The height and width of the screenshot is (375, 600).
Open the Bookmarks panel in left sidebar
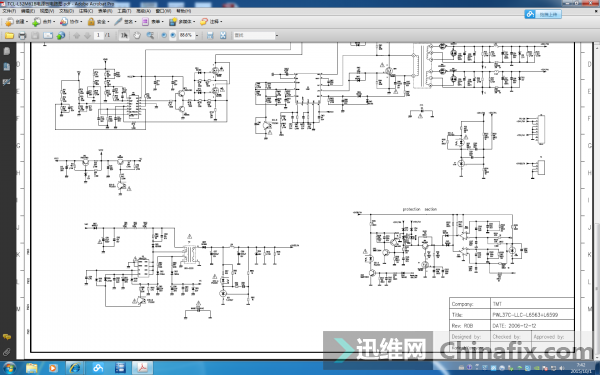pyautogui.click(x=7, y=67)
